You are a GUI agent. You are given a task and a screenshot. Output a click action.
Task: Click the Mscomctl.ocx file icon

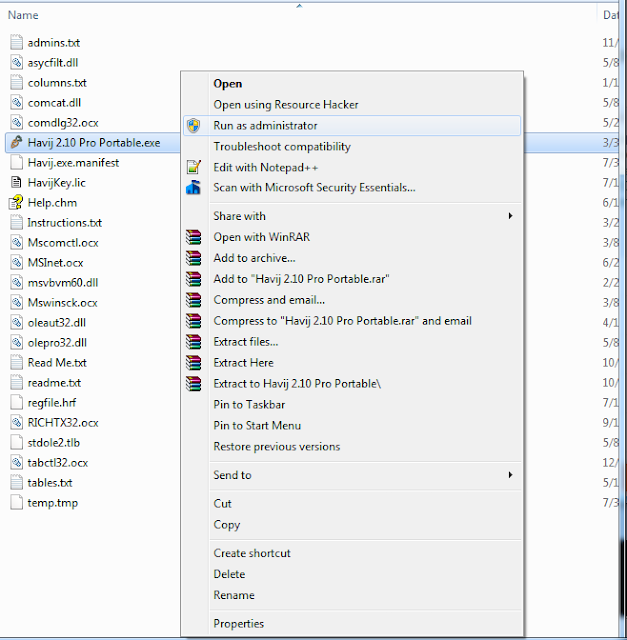16,242
